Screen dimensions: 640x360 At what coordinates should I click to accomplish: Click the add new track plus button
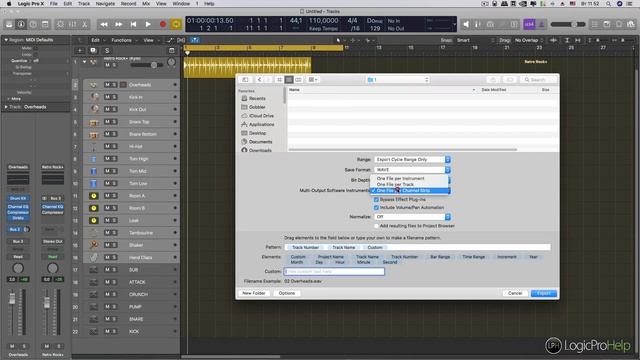click(80, 51)
